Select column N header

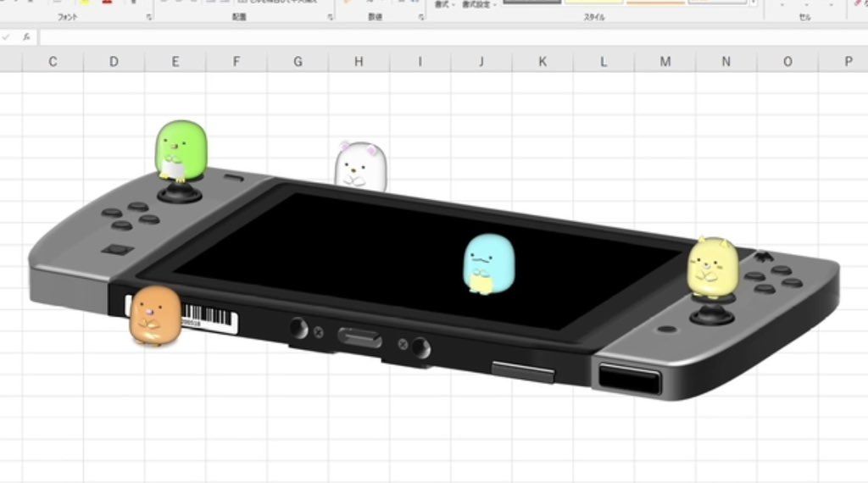pos(726,61)
